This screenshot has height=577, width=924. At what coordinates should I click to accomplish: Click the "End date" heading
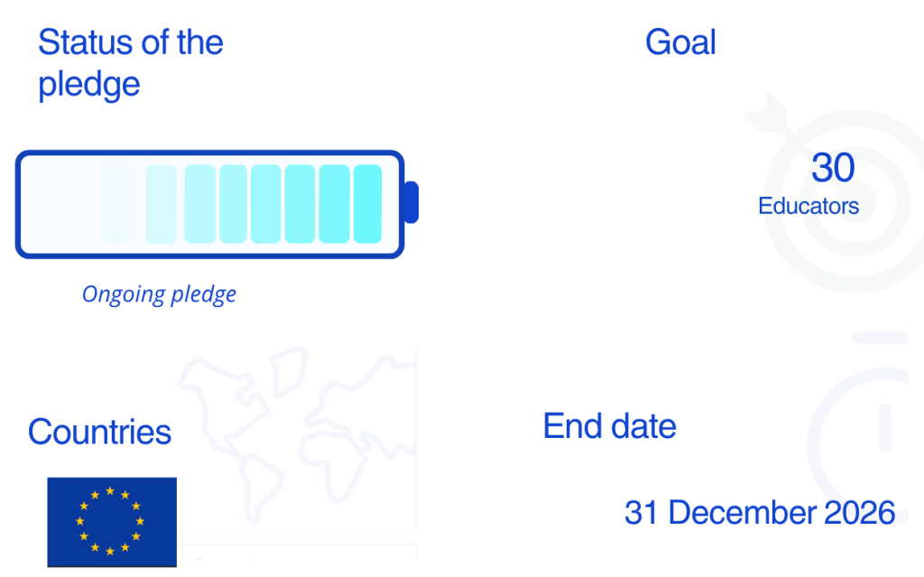[609, 426]
